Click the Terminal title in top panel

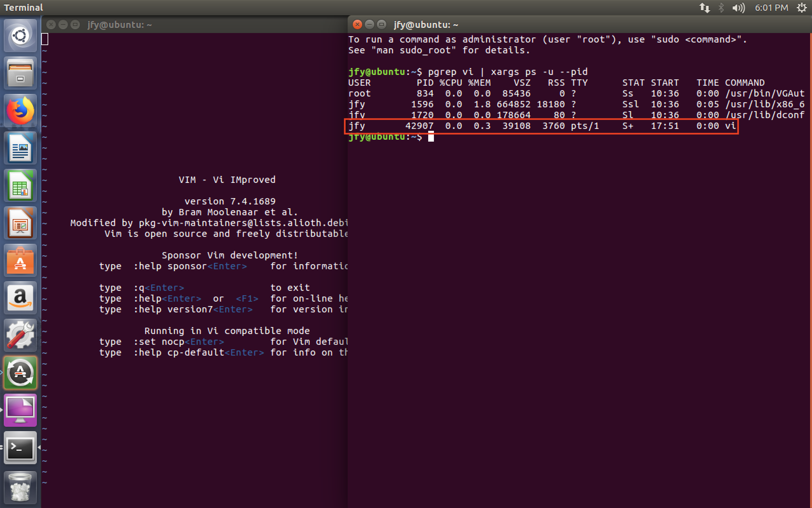[x=23, y=7]
